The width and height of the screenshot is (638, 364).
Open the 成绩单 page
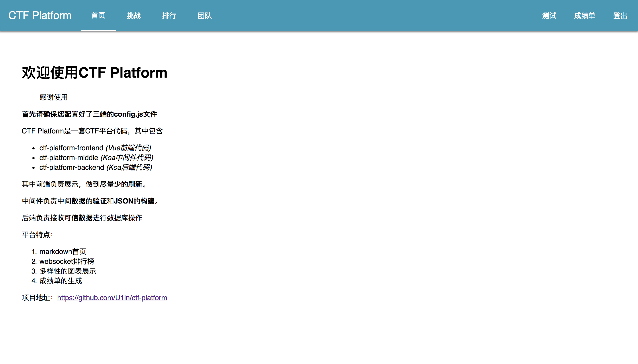pyautogui.click(x=585, y=16)
